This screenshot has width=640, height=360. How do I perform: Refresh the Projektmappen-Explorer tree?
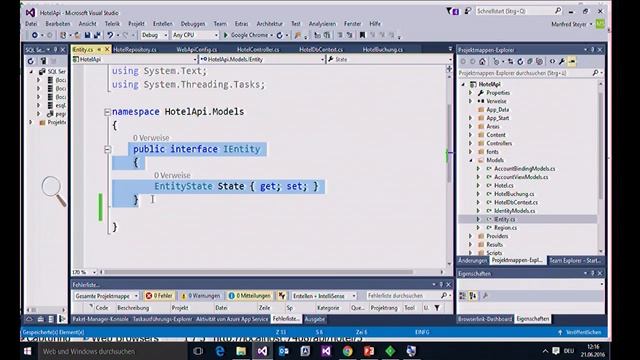coord(520,62)
